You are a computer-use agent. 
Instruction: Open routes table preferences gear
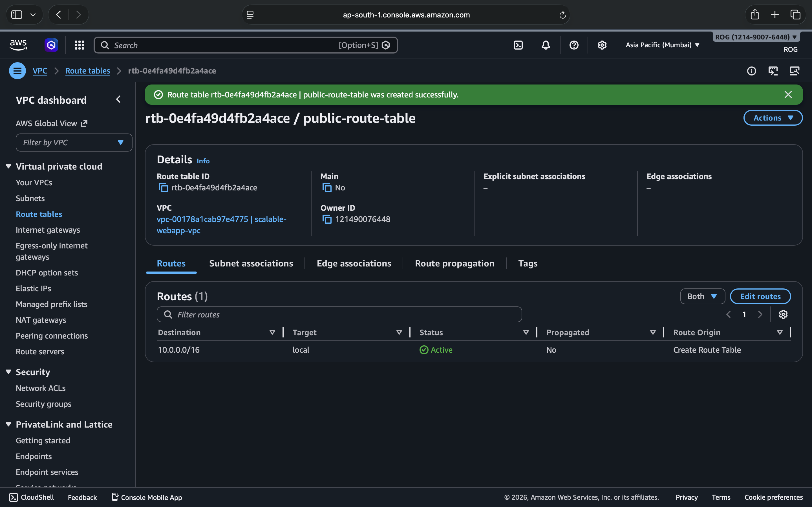point(783,315)
